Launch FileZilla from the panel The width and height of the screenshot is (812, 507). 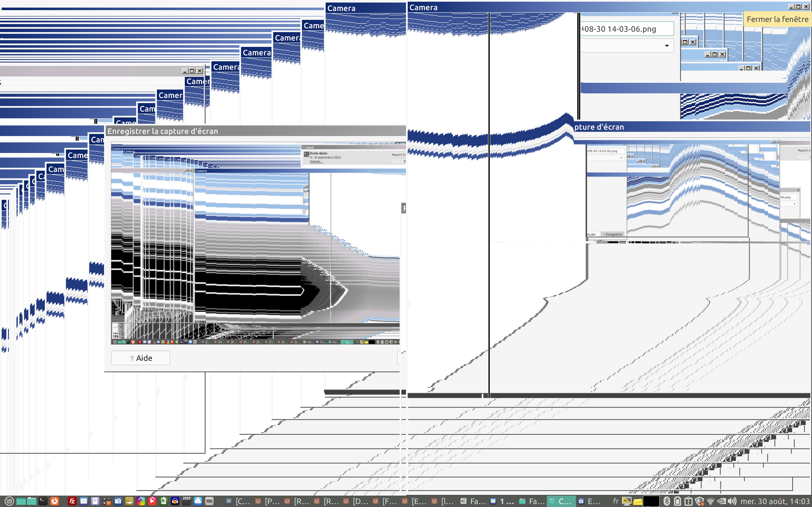72,501
